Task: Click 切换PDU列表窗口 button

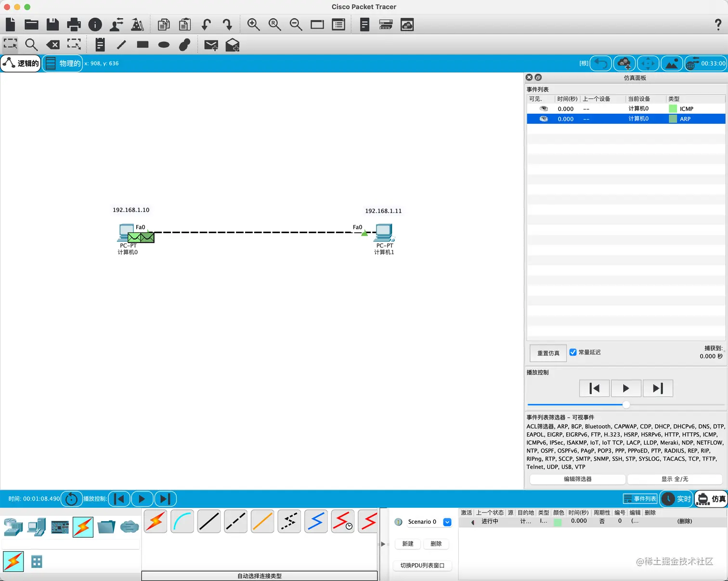Action: [x=422, y=565]
